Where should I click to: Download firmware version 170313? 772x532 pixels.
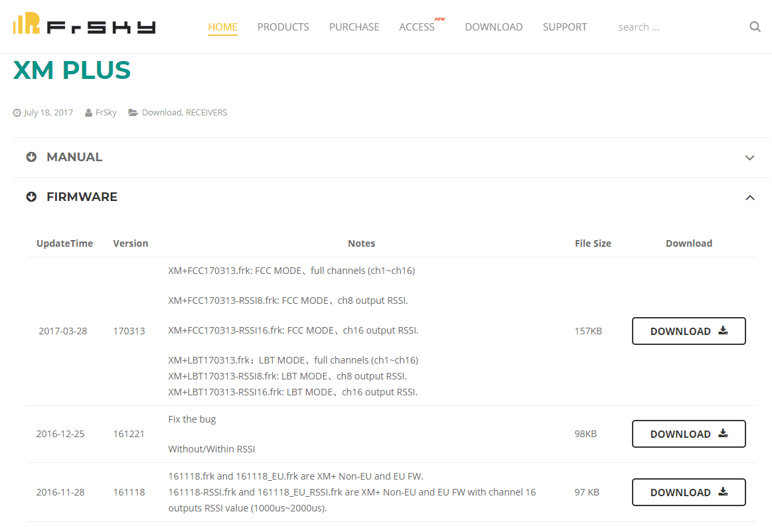(x=689, y=331)
